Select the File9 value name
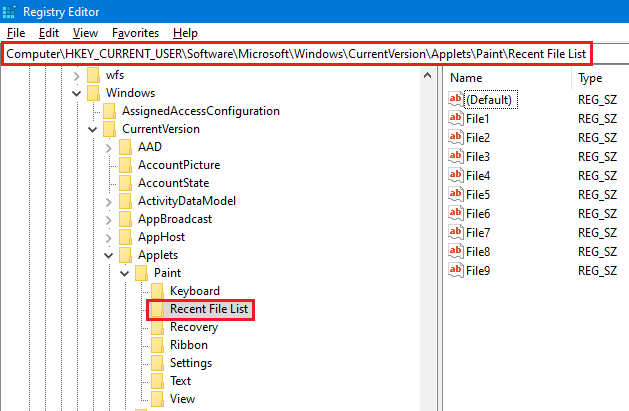This screenshot has height=411, width=629. click(478, 271)
